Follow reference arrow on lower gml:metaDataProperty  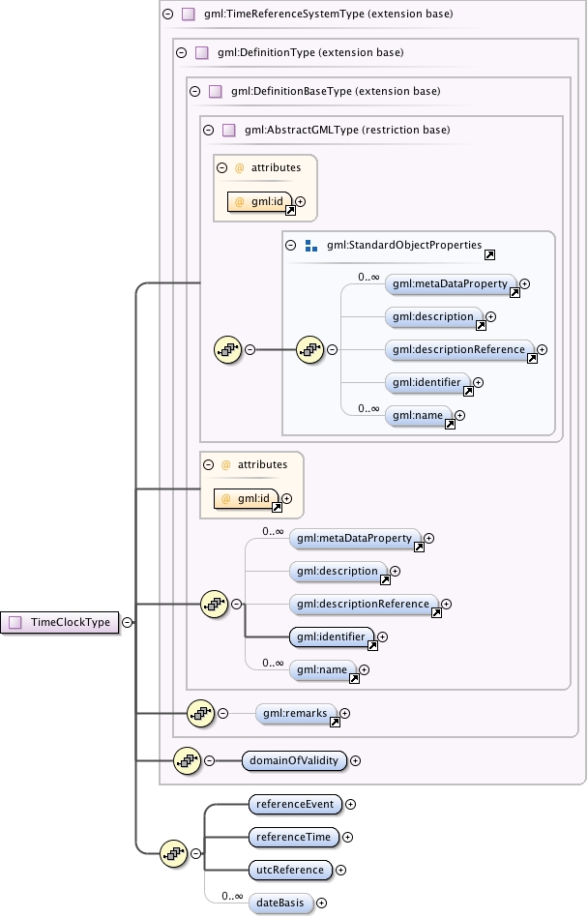(419, 548)
